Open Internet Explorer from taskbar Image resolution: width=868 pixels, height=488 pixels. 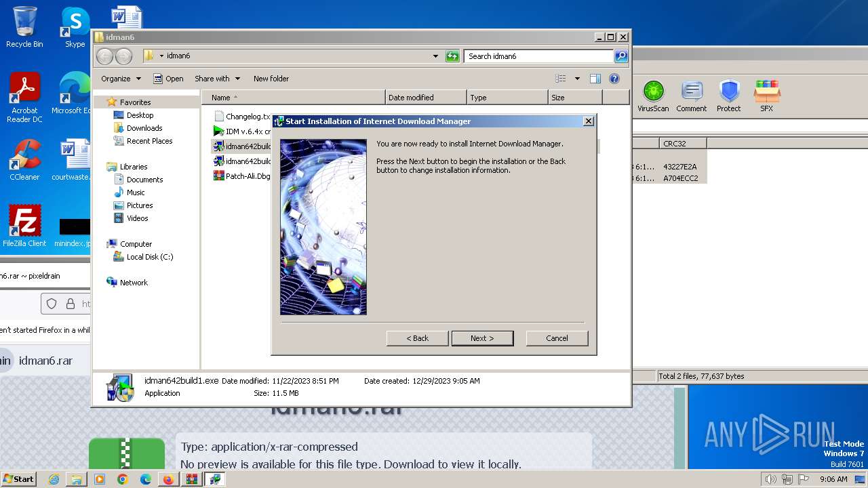click(x=54, y=479)
